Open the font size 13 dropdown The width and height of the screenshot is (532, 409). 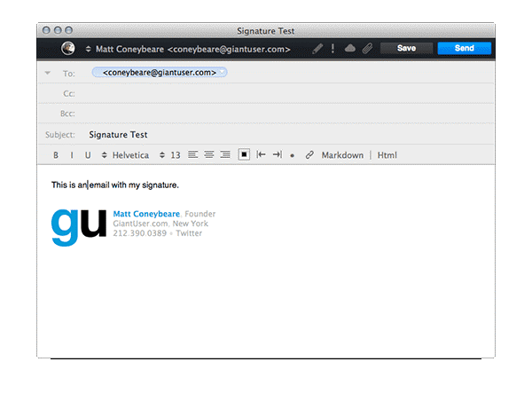[169, 155]
